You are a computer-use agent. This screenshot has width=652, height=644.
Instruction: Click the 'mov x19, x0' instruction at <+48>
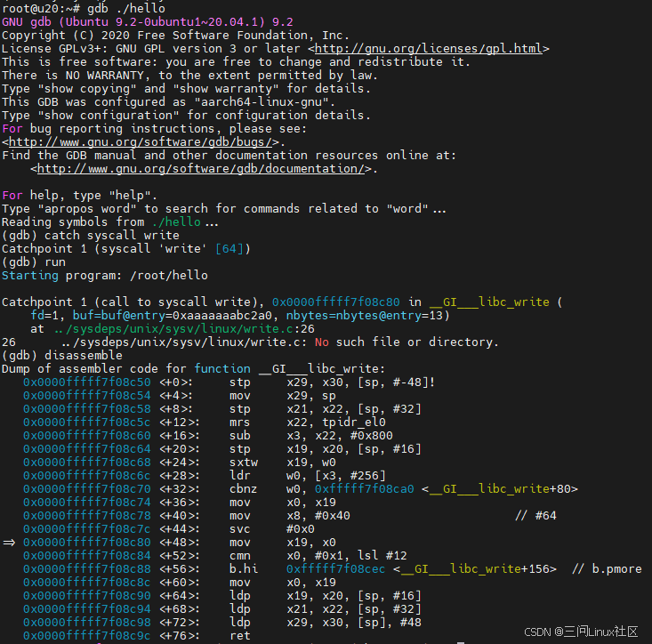(283, 542)
